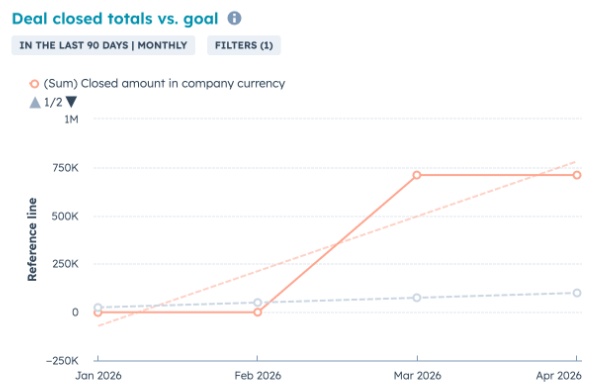Click the Feb 2026 gray goal point
Screen dimensions: 606x389
pyautogui.click(x=258, y=302)
